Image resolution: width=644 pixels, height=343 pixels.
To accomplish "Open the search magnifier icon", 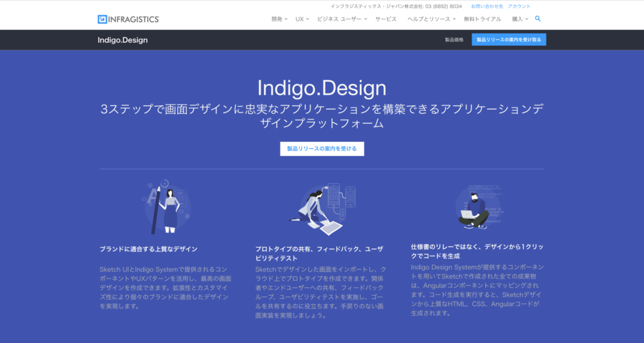I will click(x=537, y=19).
